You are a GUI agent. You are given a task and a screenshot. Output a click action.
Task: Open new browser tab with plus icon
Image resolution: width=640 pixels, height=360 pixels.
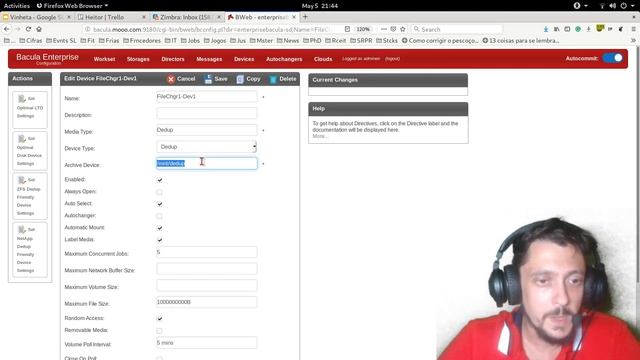(x=305, y=17)
